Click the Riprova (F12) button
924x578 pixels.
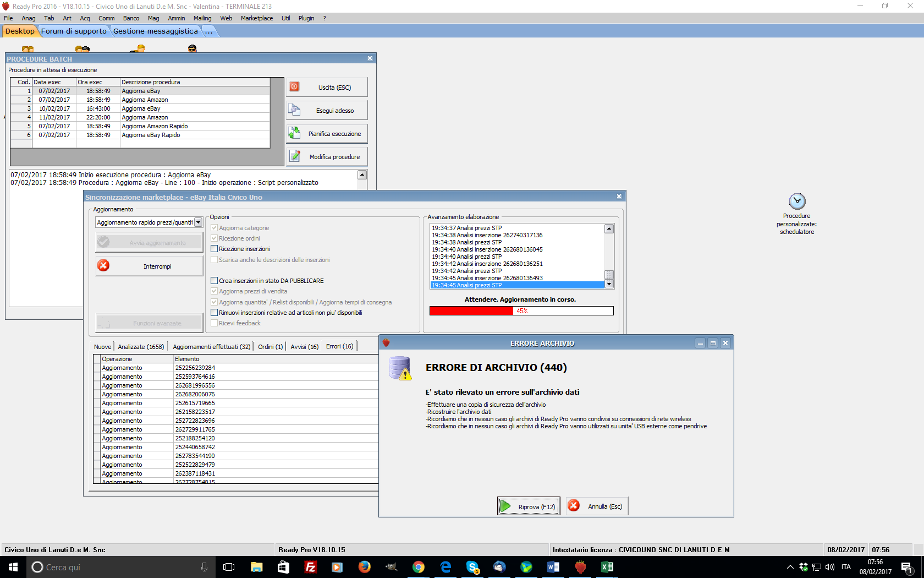pyautogui.click(x=529, y=506)
